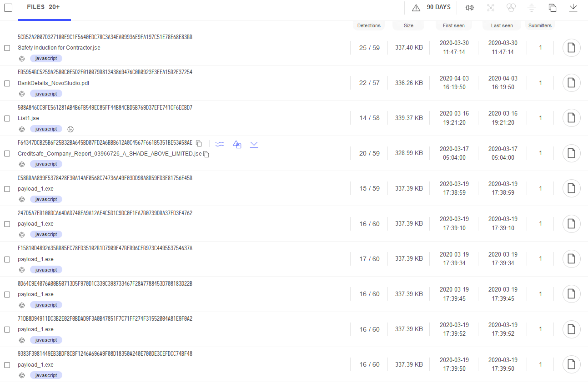Click the target icon under Safety Induction file
The width and height of the screenshot is (588, 383).
21,59
